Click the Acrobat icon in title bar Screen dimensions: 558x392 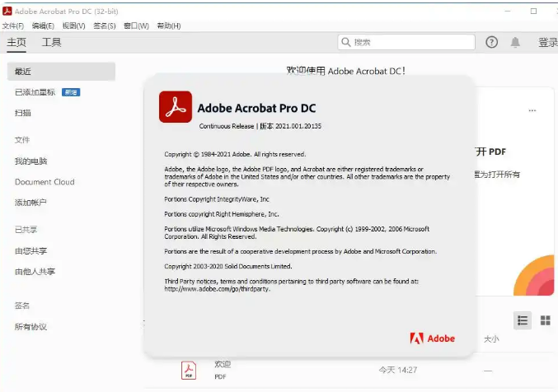coord(7,11)
